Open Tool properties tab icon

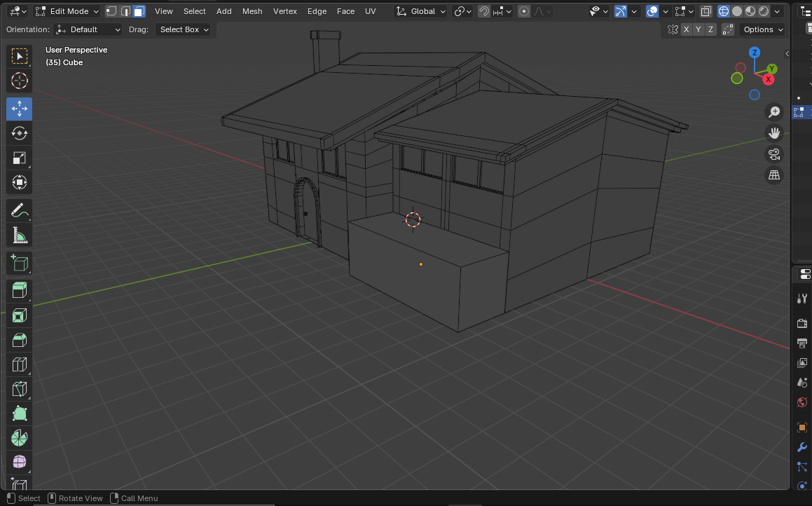pyautogui.click(x=802, y=299)
